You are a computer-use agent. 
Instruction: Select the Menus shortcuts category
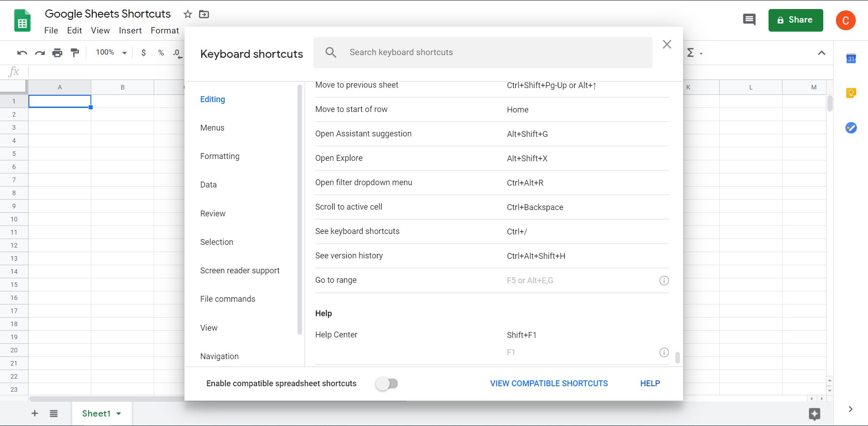(212, 128)
